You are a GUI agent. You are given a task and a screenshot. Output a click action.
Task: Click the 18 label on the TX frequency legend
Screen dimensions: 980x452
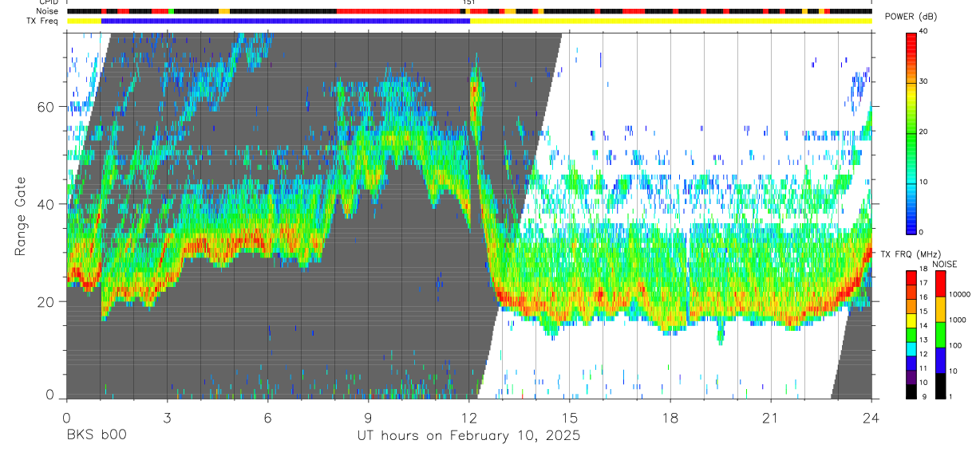coord(923,270)
